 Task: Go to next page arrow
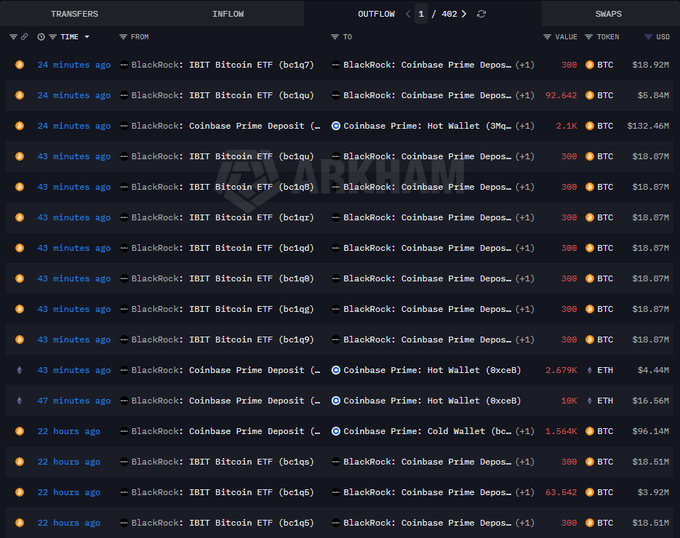pos(464,14)
